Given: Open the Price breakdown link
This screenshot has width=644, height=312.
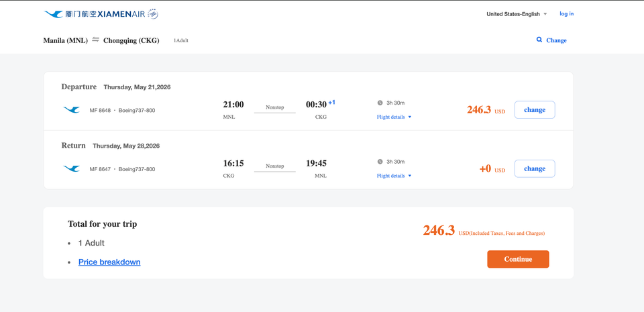Looking at the screenshot, I should coord(109,262).
